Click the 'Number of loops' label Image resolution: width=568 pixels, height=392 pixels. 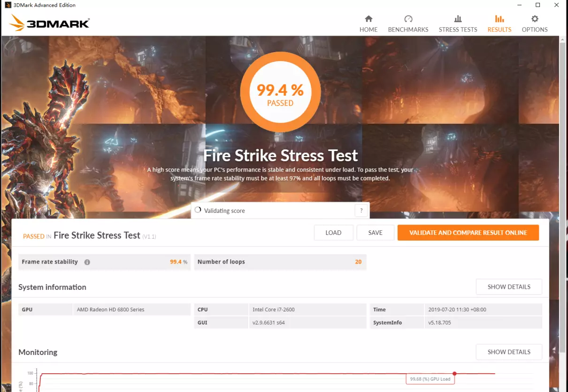coord(221,262)
